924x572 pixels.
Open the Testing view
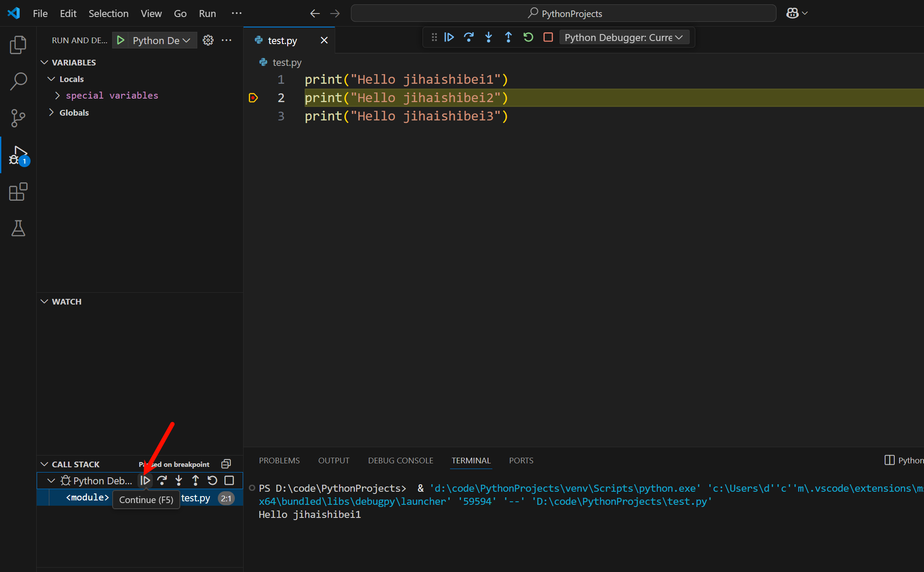point(18,228)
